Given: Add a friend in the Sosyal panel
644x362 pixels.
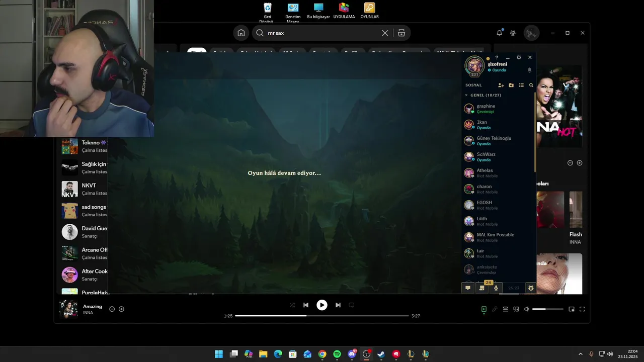Looking at the screenshot, I should coord(501,85).
